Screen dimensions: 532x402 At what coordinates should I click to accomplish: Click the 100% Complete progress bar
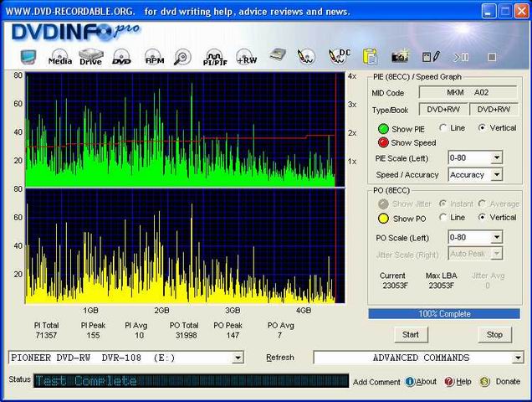(444, 314)
